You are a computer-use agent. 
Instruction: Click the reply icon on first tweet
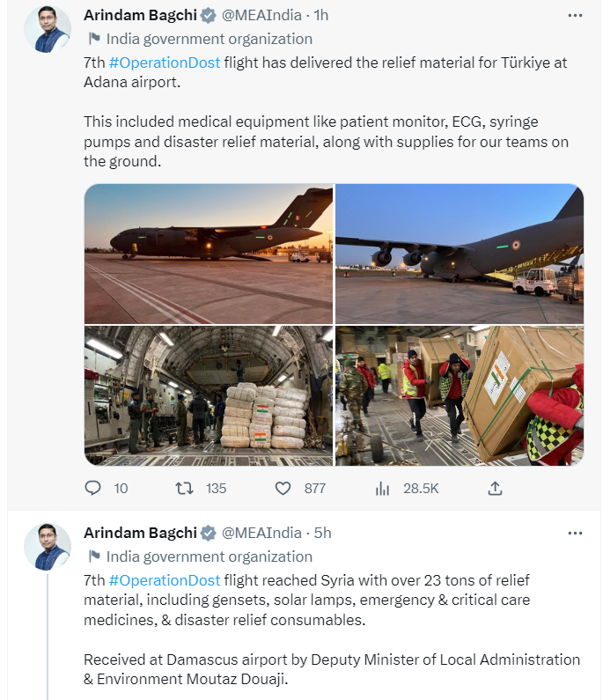click(x=93, y=488)
